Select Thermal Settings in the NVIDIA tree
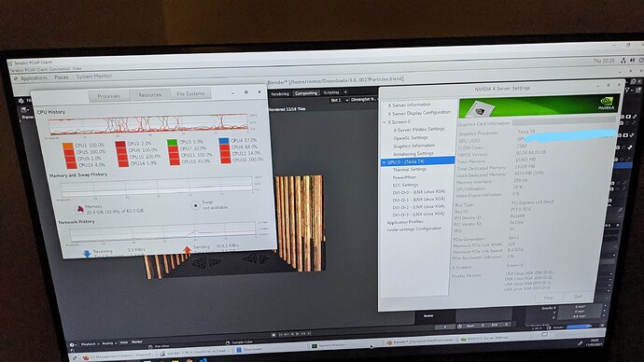 tap(410, 170)
